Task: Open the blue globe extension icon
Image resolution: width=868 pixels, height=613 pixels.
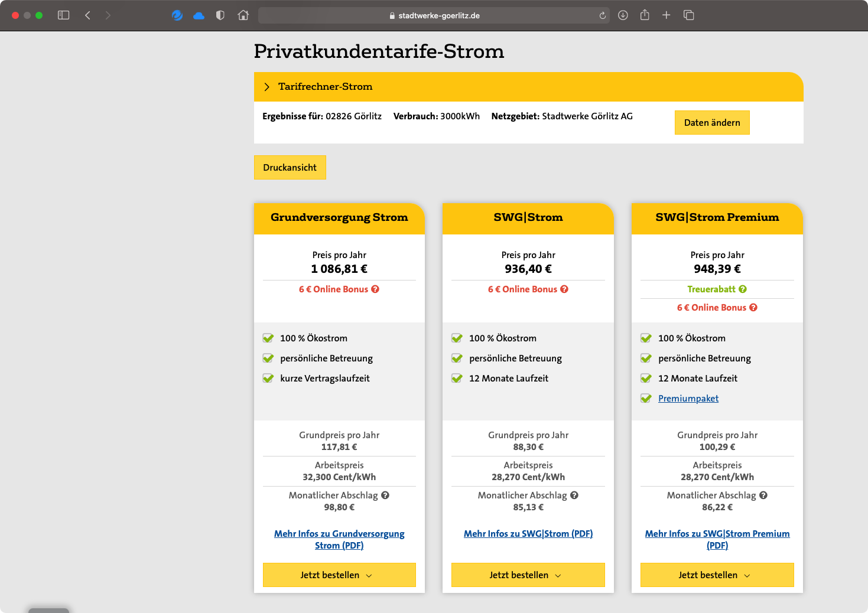Action: tap(177, 15)
